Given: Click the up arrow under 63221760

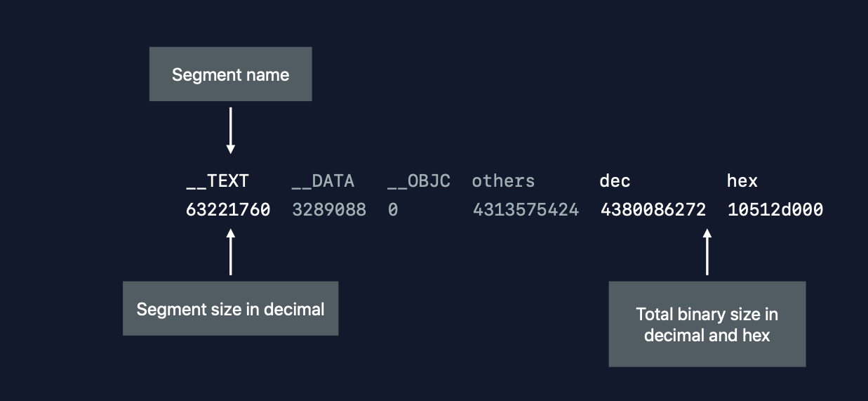Looking at the screenshot, I should point(230,251).
